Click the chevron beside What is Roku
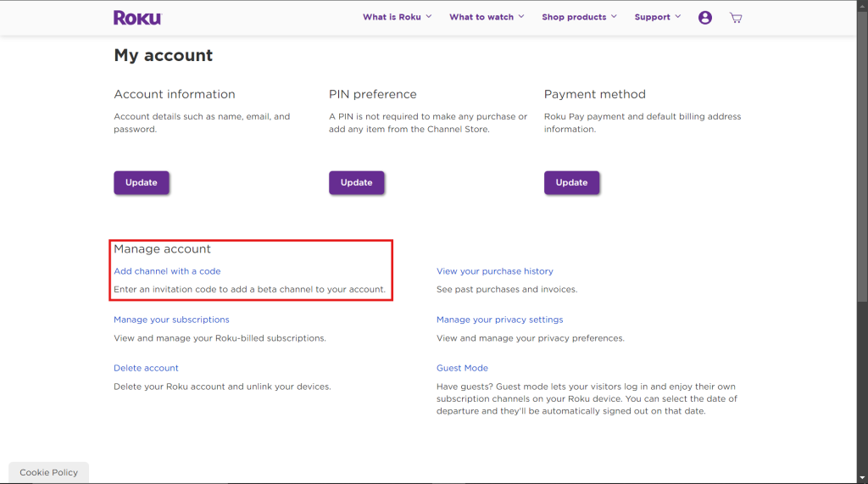The width and height of the screenshot is (868, 484). [428, 17]
